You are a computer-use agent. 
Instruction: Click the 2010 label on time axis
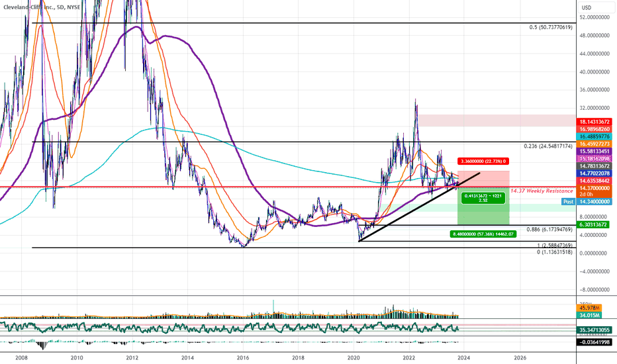point(77,357)
